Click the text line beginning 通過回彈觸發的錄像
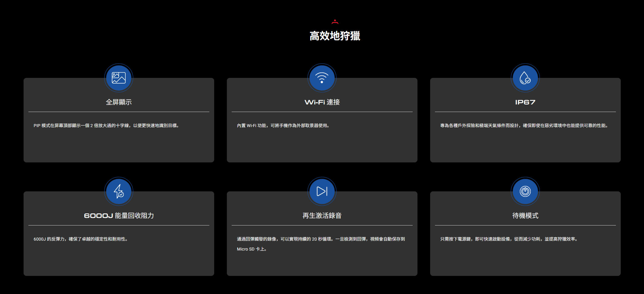The height and width of the screenshot is (294, 644). [321, 239]
